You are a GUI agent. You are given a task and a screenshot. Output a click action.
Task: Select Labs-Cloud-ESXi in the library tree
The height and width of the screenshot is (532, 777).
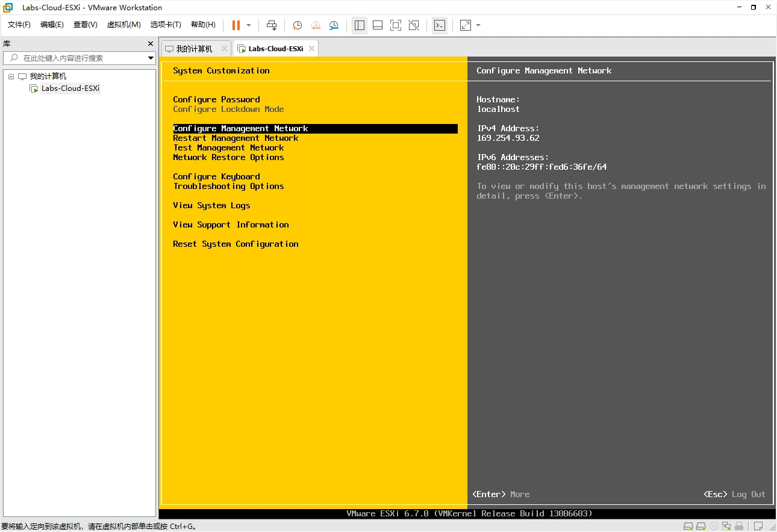tap(70, 88)
